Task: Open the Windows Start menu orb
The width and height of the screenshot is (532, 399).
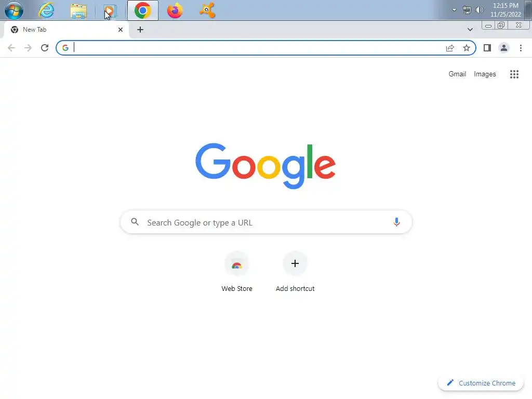Action: [x=14, y=10]
